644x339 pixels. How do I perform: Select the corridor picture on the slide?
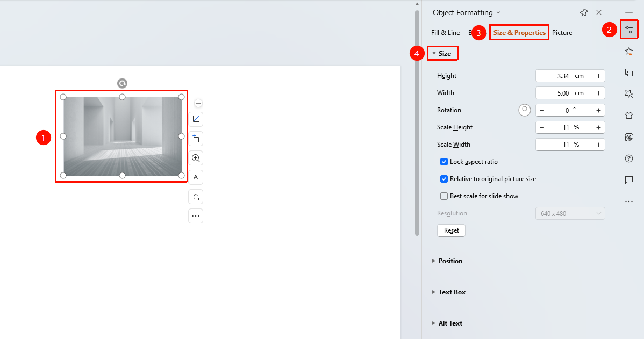122,136
